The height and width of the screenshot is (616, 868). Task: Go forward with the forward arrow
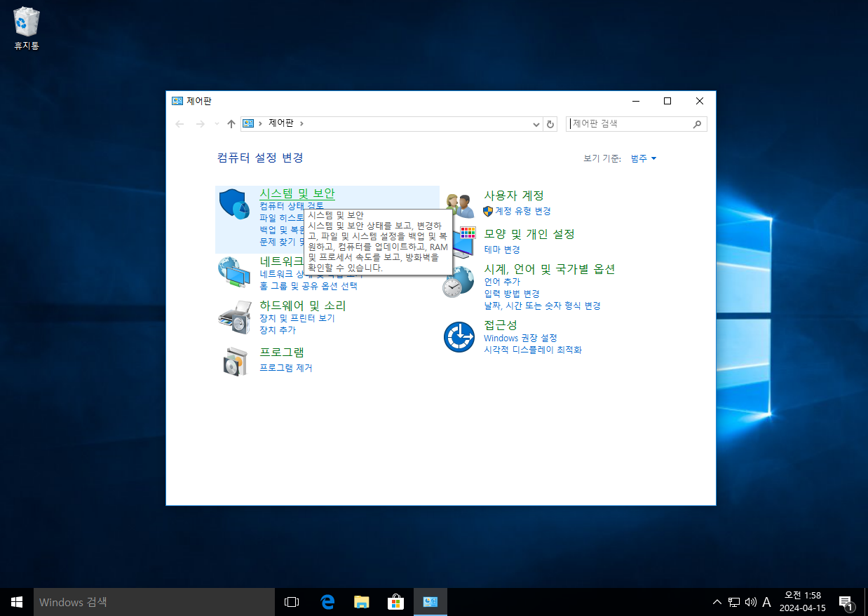click(x=201, y=124)
